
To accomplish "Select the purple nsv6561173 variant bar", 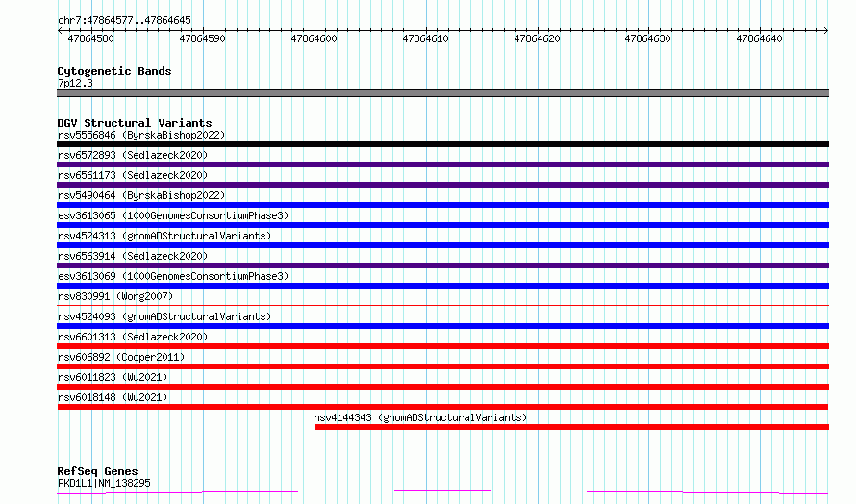I will 442,185.
